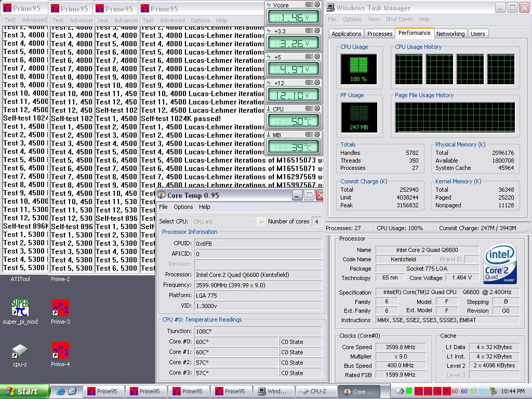532x399 pixels.
Task: Launch the Prime-3 desktop shortcut
Action: (60, 312)
